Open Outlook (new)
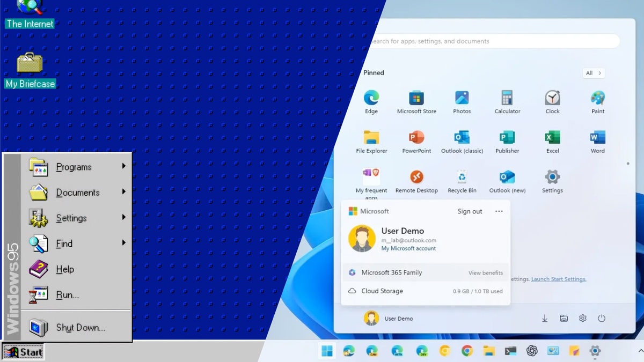 [x=507, y=181]
